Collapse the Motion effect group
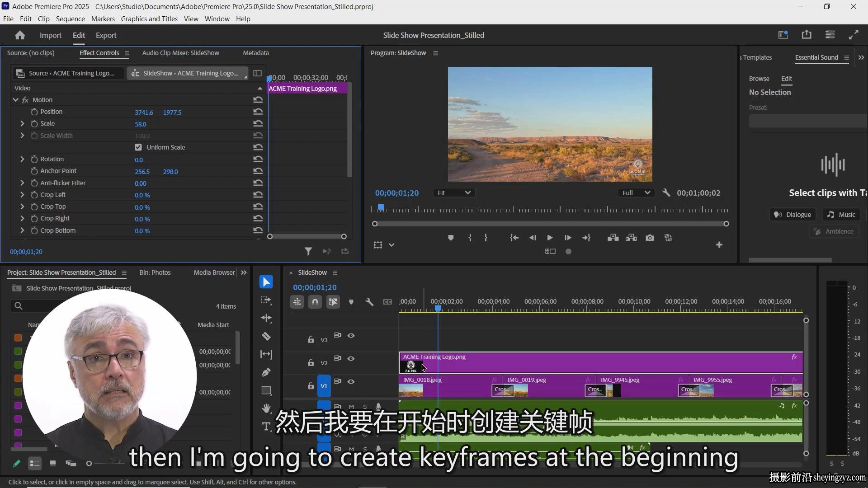The width and height of the screenshot is (868, 488). click(15, 100)
